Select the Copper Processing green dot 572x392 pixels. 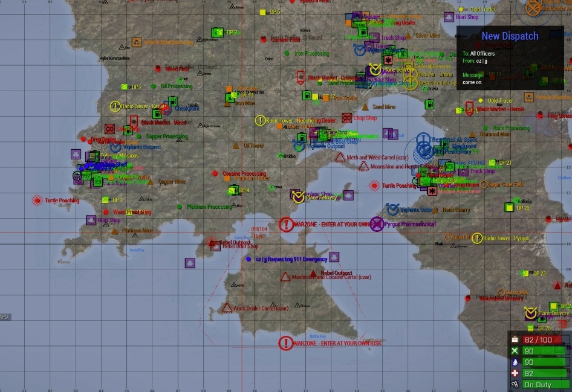click(139, 137)
